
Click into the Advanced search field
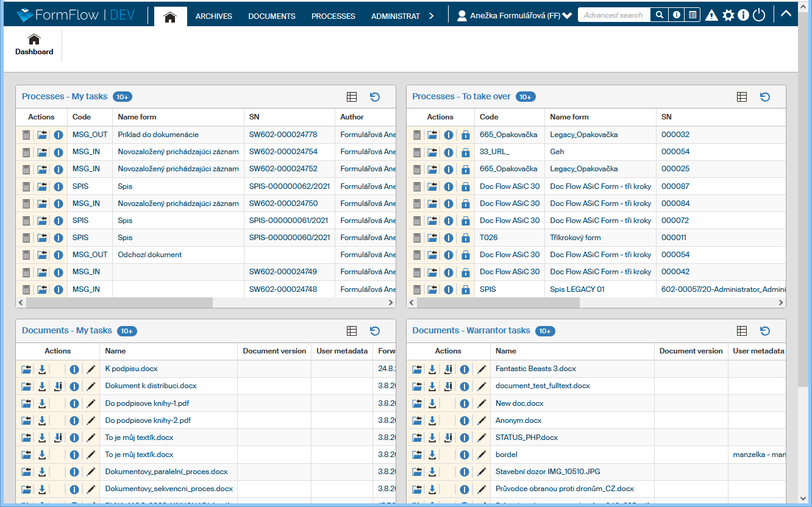coord(613,15)
